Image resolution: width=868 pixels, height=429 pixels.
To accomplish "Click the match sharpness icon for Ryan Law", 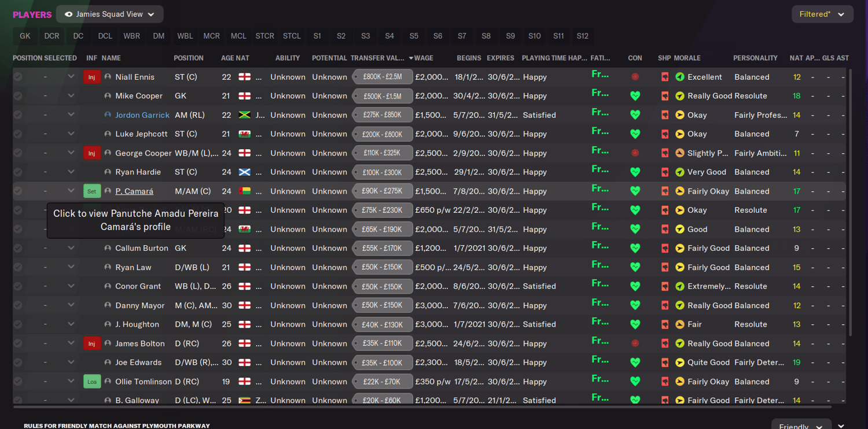I will coord(665,268).
